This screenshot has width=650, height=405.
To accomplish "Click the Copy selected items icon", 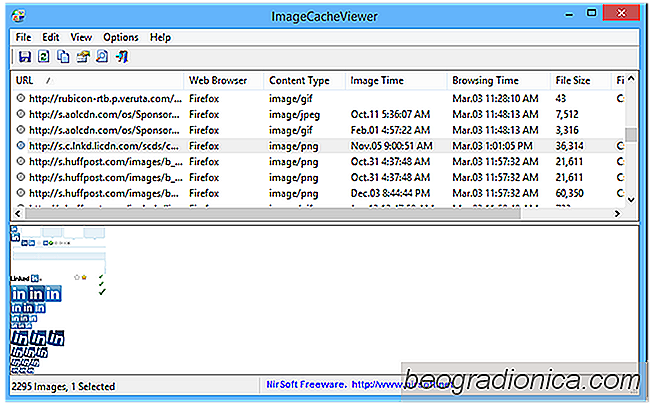I will pyautogui.click(x=62, y=57).
